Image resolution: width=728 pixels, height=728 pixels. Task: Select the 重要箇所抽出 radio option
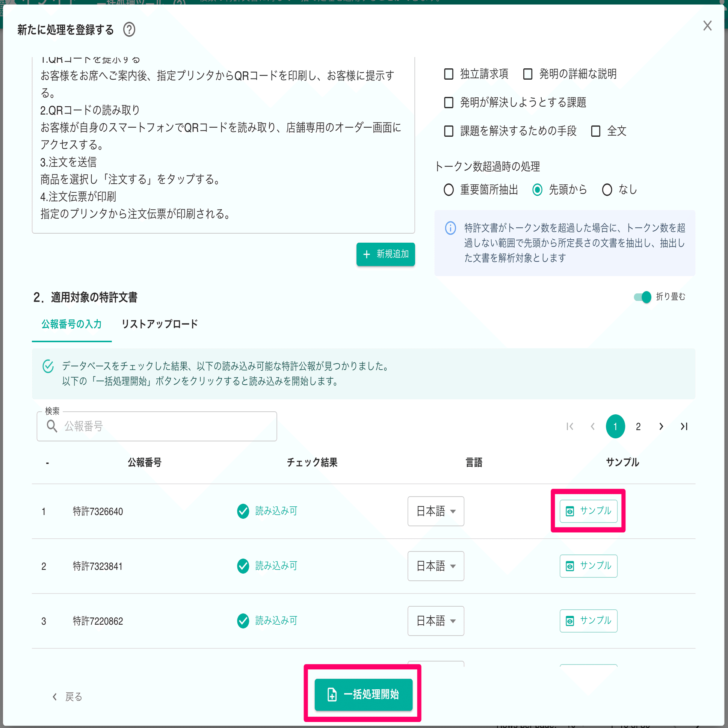[449, 190]
